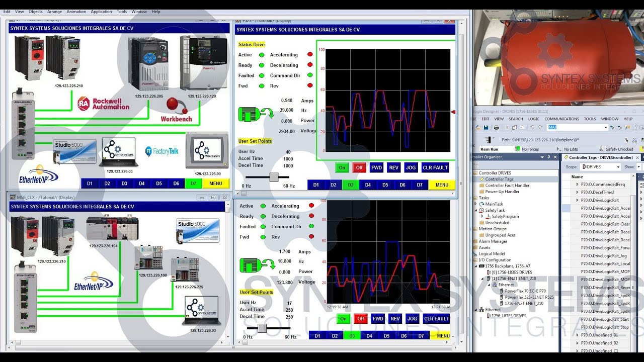Image resolution: width=644 pixels, height=362 pixels.
Task: Click the FactoryTalk logo icon
Action: 162,151
